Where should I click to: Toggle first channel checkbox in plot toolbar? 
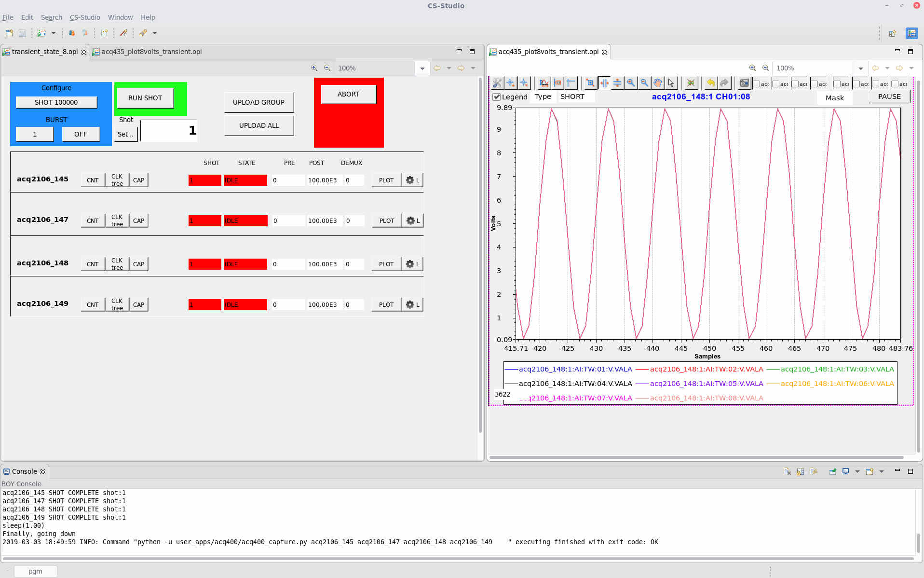757,84
